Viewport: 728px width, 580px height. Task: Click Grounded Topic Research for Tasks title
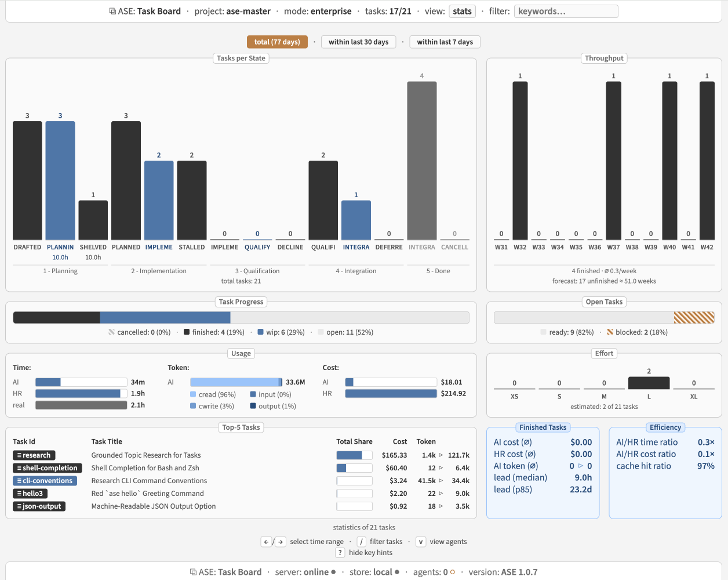[146, 455]
